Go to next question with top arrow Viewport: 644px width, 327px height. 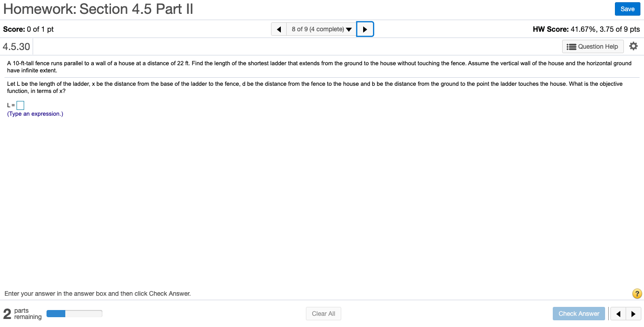point(365,29)
